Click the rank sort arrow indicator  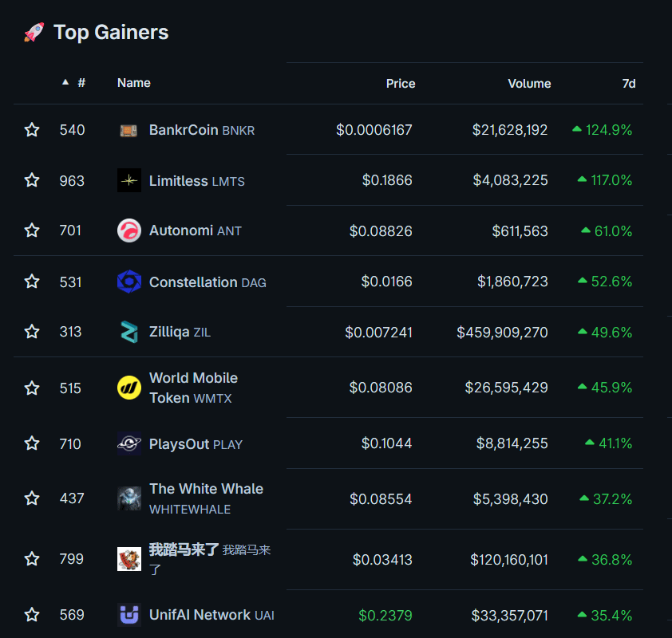point(65,82)
